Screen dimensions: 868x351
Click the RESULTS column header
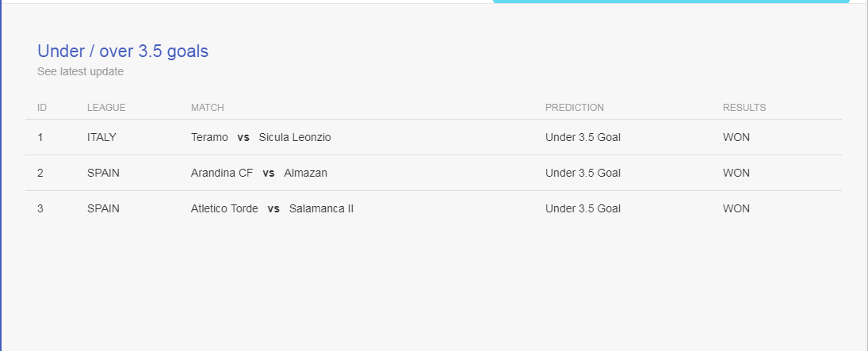pos(744,108)
